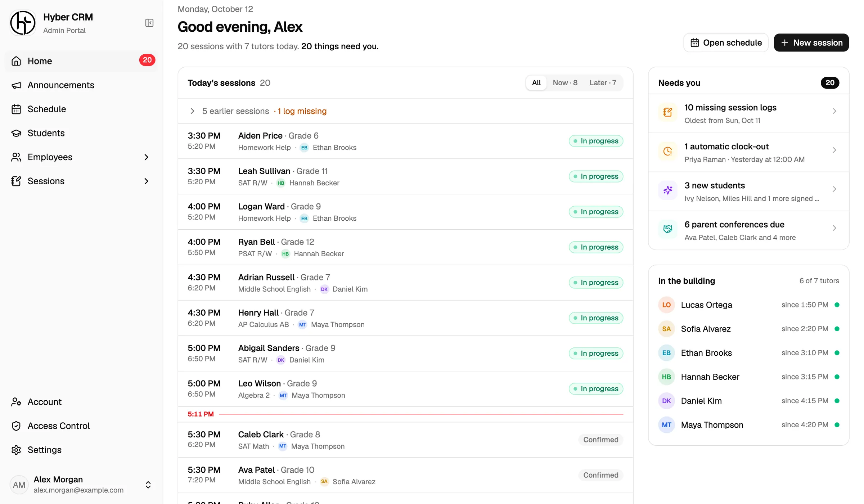The image size is (864, 504).
Task: Open Students in the sidebar
Action: point(81,133)
